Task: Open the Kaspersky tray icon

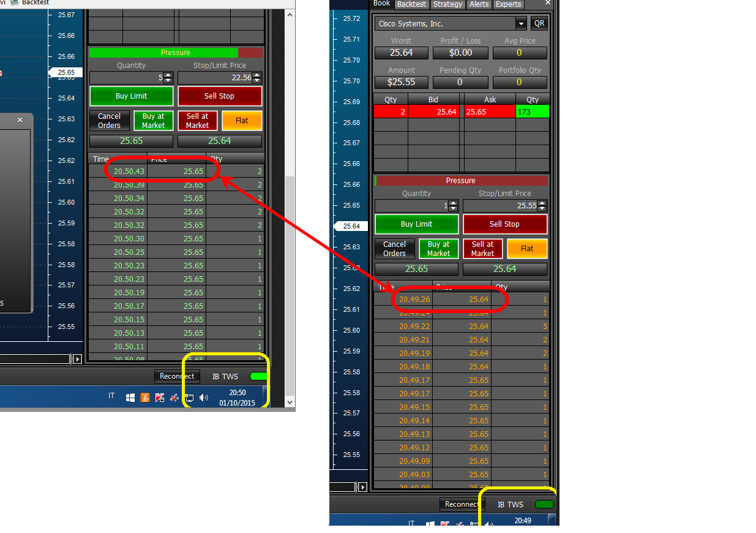Action: pos(160,398)
